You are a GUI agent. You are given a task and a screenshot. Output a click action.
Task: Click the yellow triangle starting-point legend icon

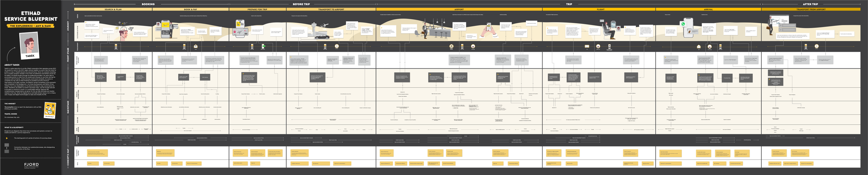pyautogui.click(x=7, y=138)
